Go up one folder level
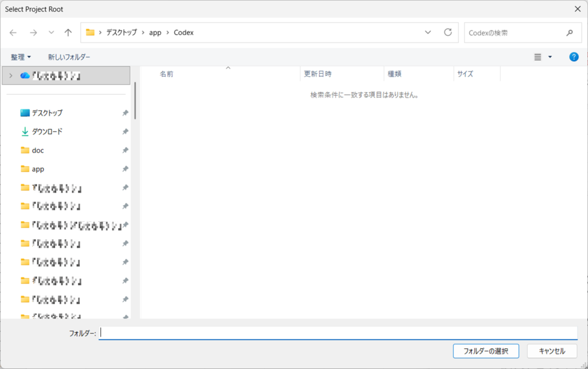Image resolution: width=588 pixels, height=369 pixels. 68,33
